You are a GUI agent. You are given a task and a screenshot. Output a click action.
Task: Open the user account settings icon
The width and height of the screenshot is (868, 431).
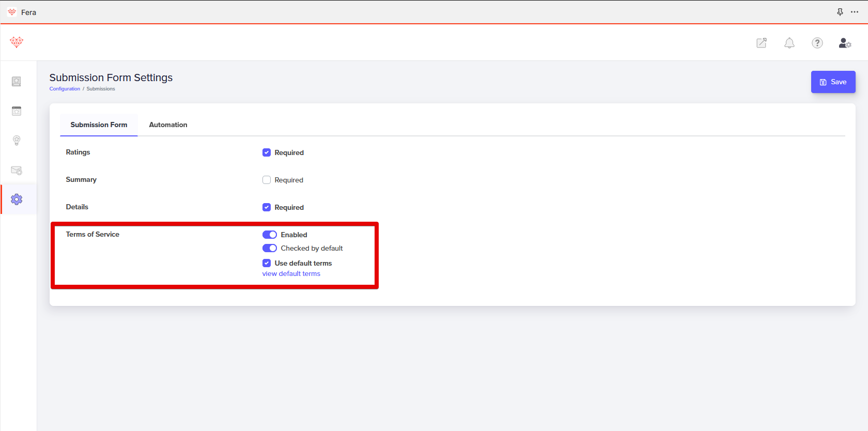[845, 43]
